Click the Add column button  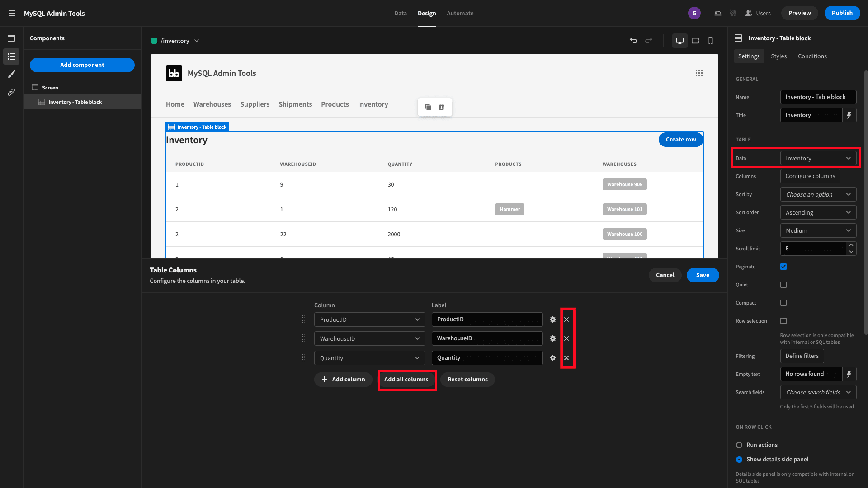coord(343,380)
